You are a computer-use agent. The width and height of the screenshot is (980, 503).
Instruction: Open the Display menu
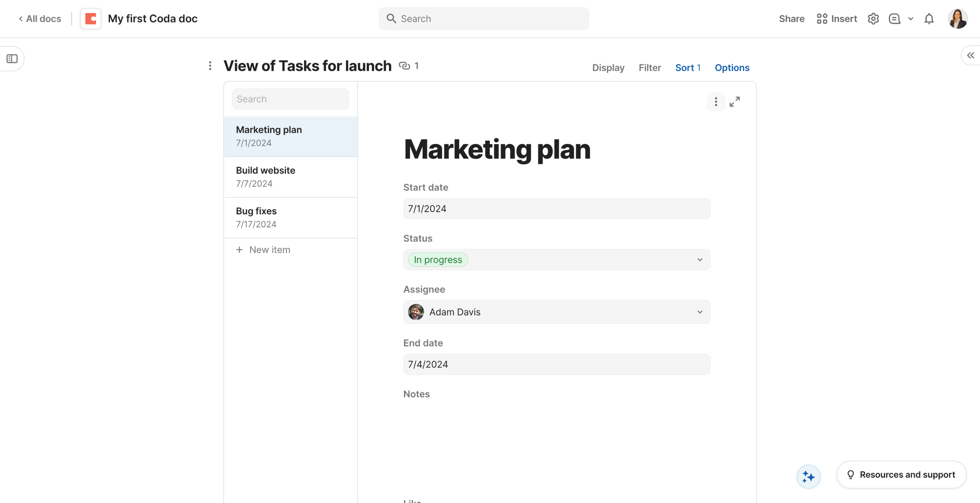[x=608, y=68]
